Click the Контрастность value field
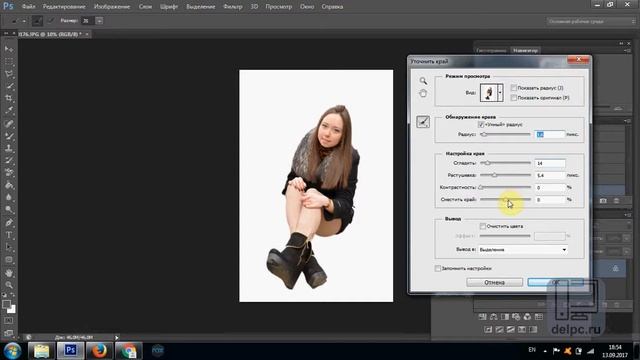 [x=550, y=187]
